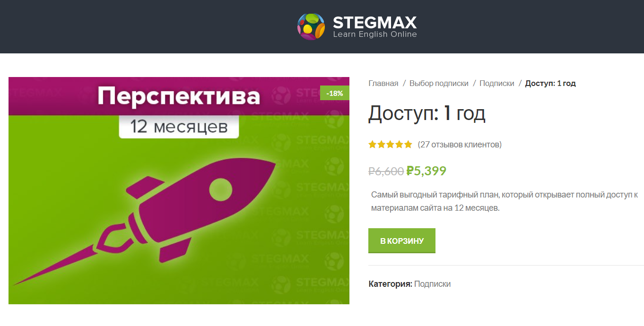This screenshot has width=644, height=326.
Task: Click the Перспектива banner heading
Action: click(x=179, y=96)
